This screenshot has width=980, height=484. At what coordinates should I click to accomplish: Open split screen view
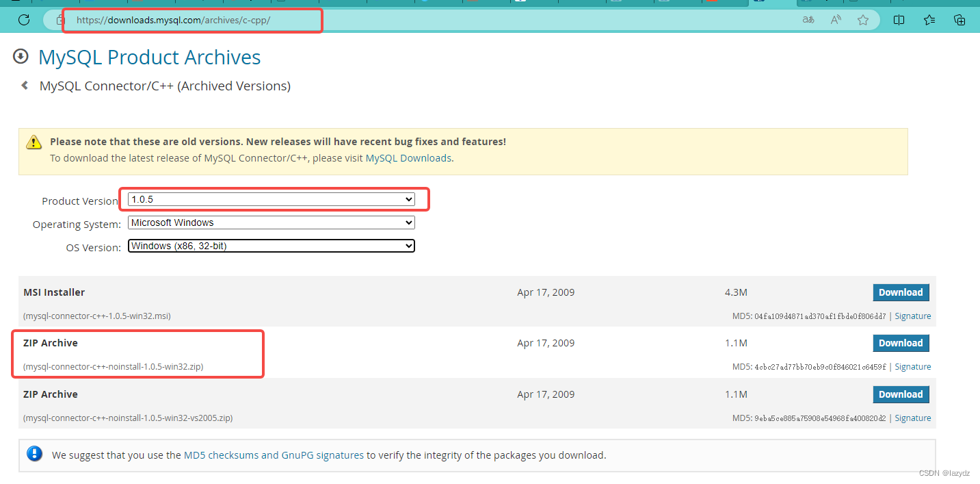click(898, 20)
